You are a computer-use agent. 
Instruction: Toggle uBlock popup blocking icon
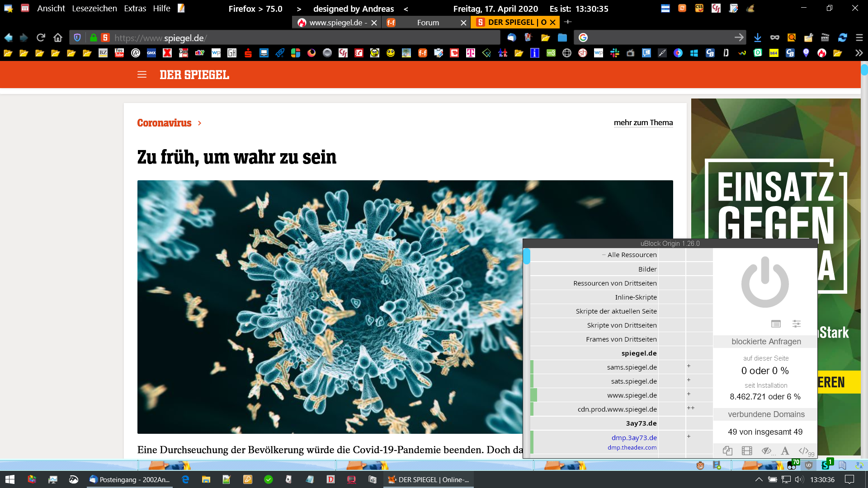727,450
